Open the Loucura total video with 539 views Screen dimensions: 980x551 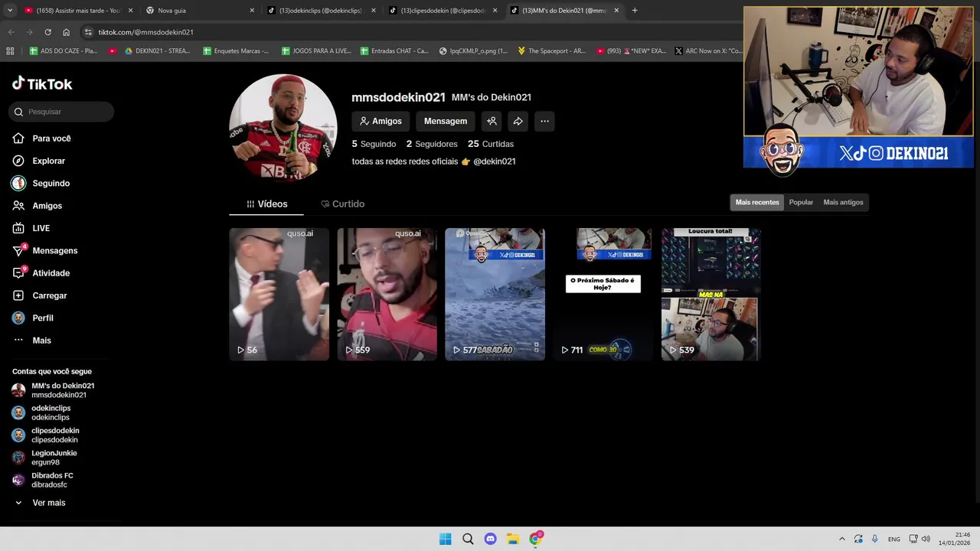tap(710, 295)
